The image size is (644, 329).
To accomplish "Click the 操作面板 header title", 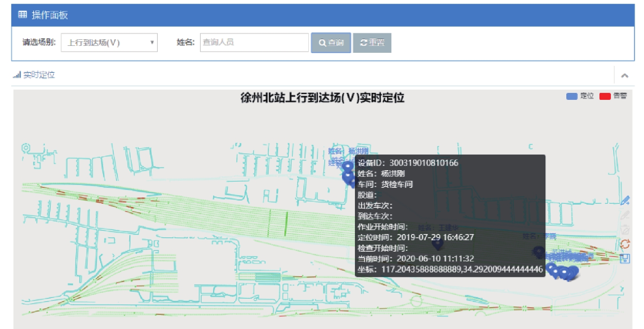I will pyautogui.click(x=49, y=15).
